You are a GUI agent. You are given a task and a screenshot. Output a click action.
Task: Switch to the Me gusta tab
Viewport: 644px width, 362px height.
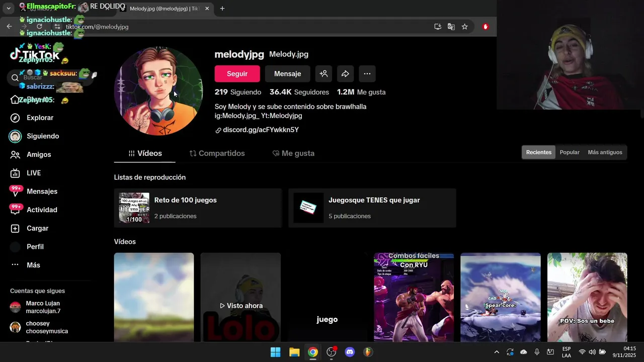(293, 153)
